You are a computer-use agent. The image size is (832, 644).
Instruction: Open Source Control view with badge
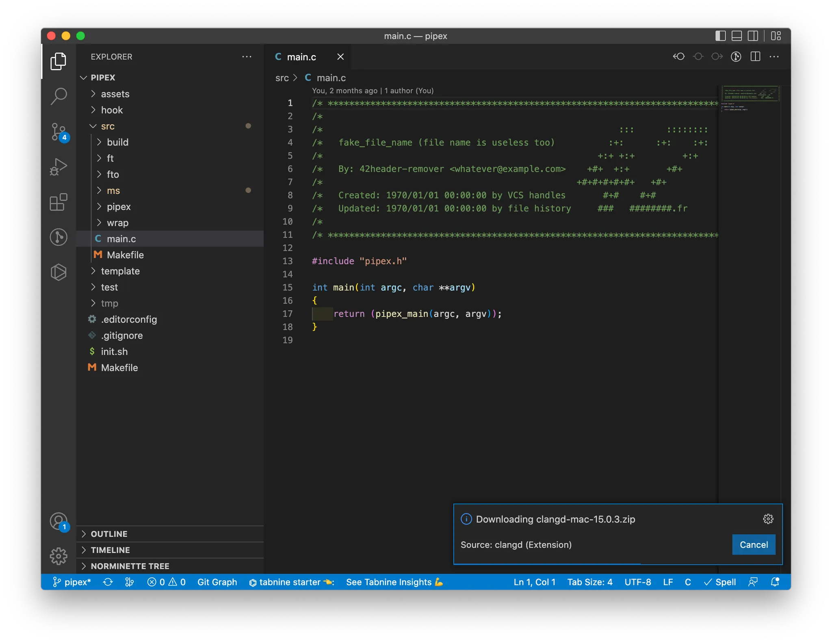coord(58,132)
